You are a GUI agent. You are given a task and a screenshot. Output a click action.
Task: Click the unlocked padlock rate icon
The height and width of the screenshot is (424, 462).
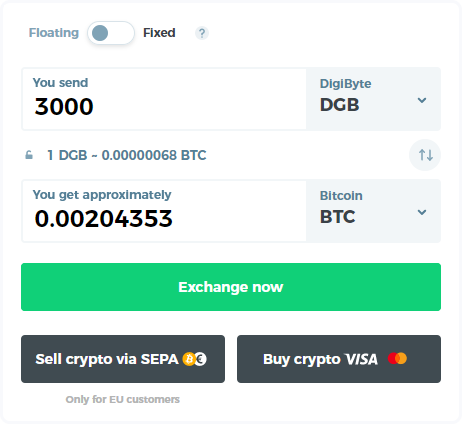[29, 155]
